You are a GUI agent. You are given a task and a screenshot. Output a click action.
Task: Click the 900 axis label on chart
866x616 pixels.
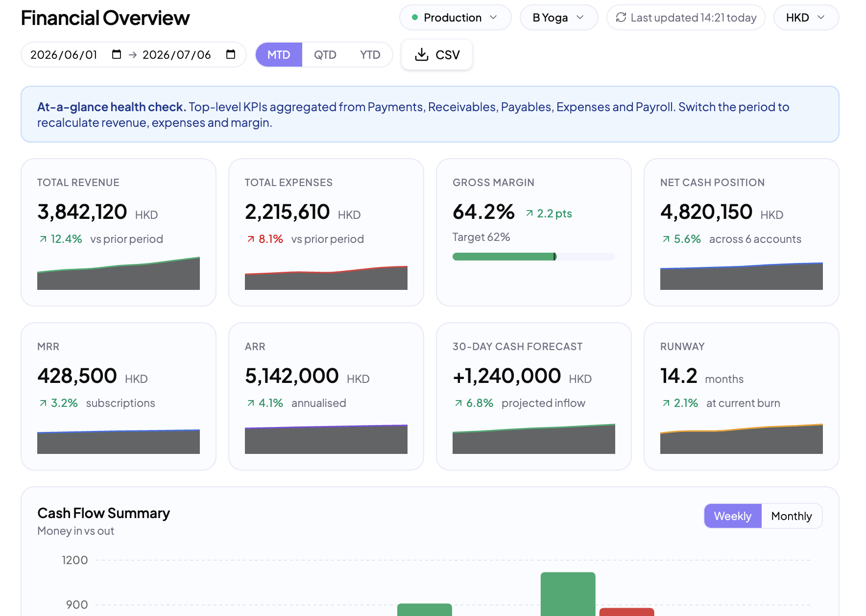point(77,605)
